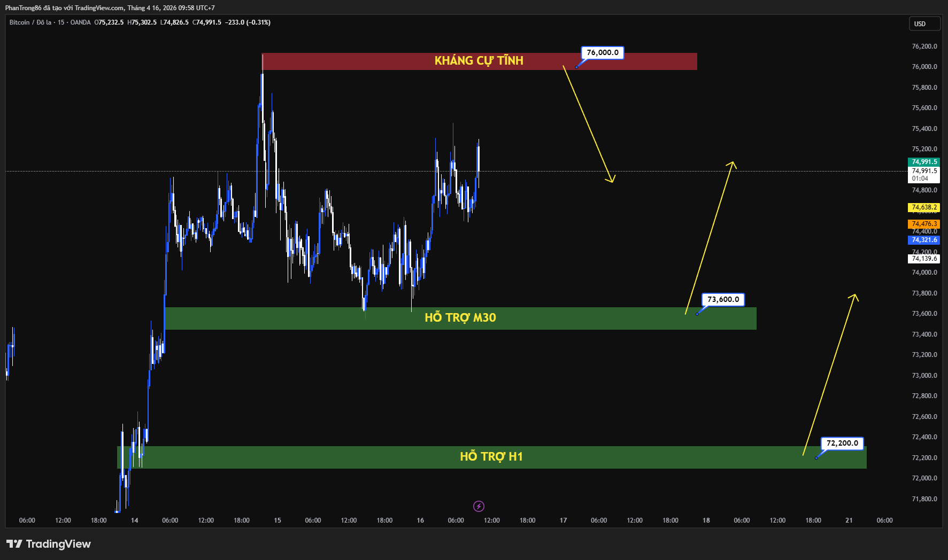Viewport: 948px width, 560px height.
Task: Click the Bitcoin / Đô la symbol title
Action: click(30, 22)
